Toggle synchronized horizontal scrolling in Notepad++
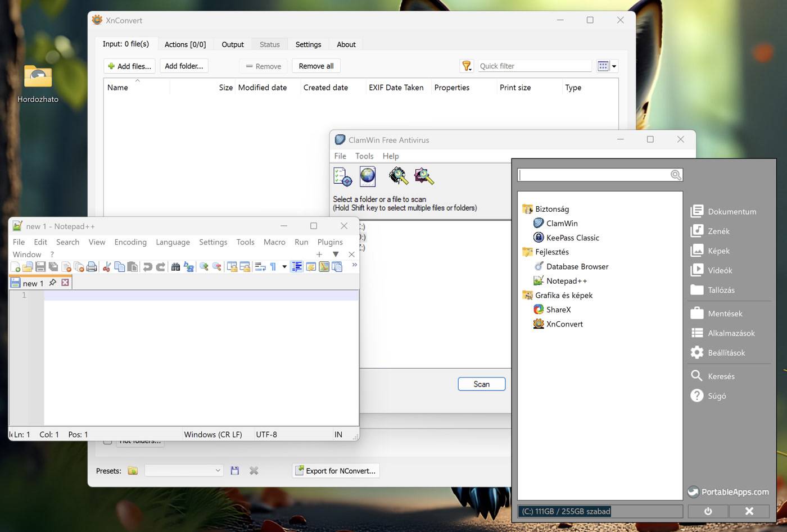This screenshot has height=532, width=787. tap(245, 267)
